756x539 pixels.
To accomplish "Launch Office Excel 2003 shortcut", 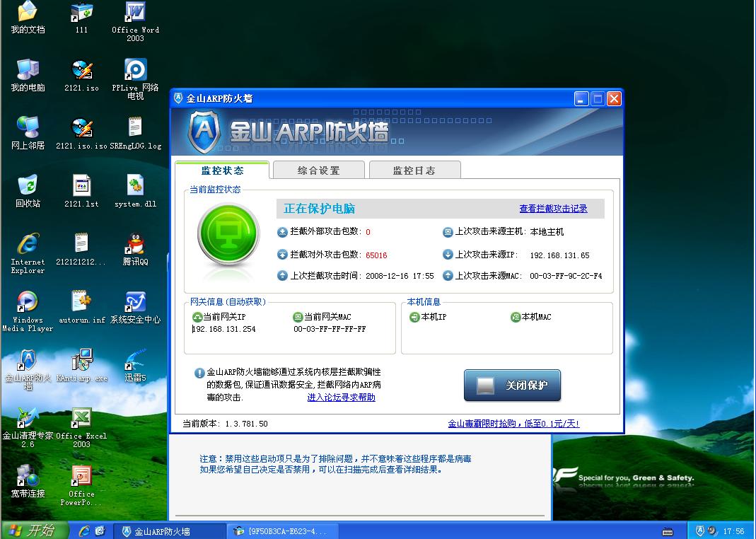I will [x=81, y=427].
